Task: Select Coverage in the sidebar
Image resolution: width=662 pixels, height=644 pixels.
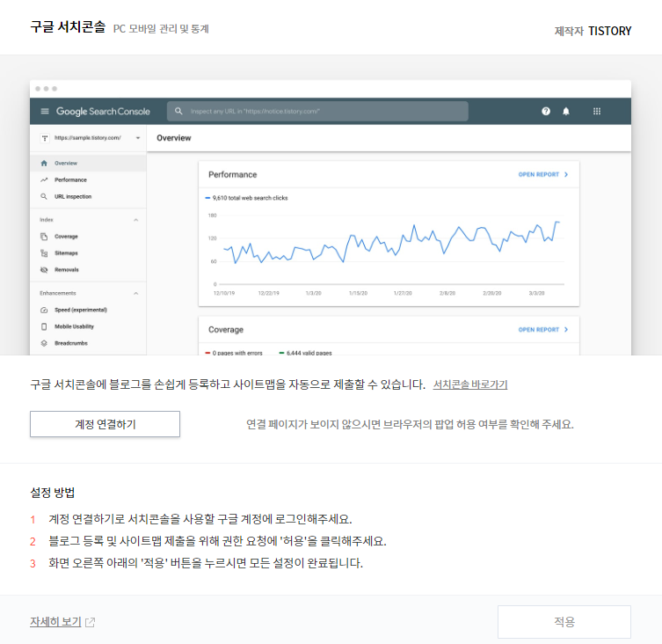Action: (88, 236)
